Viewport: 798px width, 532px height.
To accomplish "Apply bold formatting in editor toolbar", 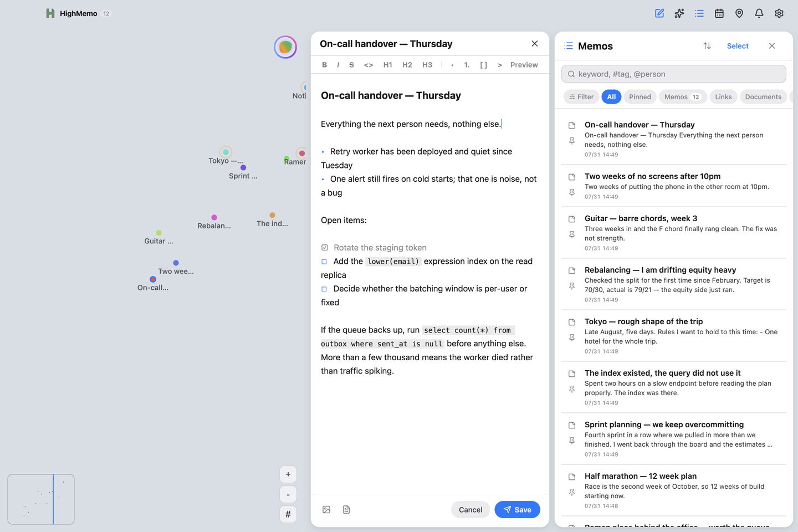I will pos(325,65).
